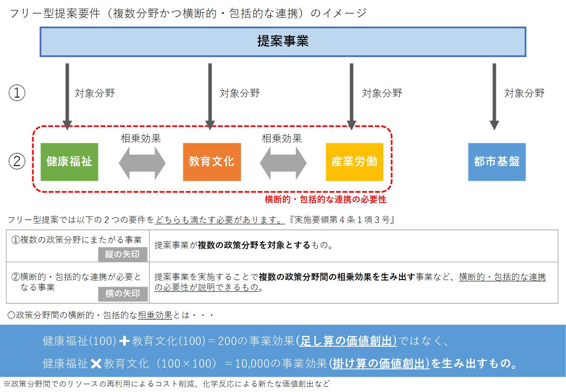Screen dimensions: 566x392
Task: Expand the downward 対象分野 arrow above 都市基盤
Action: pyautogui.click(x=495, y=94)
